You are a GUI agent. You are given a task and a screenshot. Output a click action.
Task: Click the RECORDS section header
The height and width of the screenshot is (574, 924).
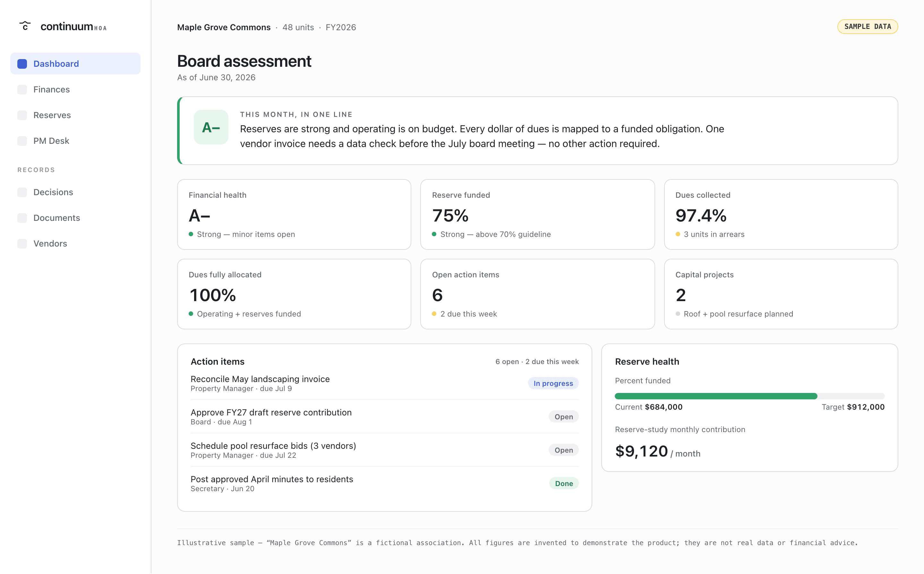[x=36, y=170]
